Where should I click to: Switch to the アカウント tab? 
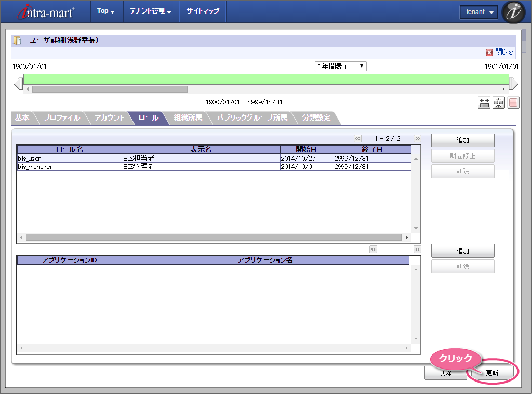pos(109,118)
